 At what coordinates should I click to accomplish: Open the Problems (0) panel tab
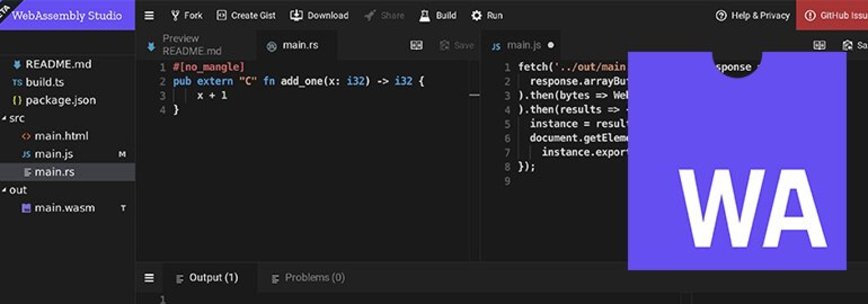click(308, 278)
